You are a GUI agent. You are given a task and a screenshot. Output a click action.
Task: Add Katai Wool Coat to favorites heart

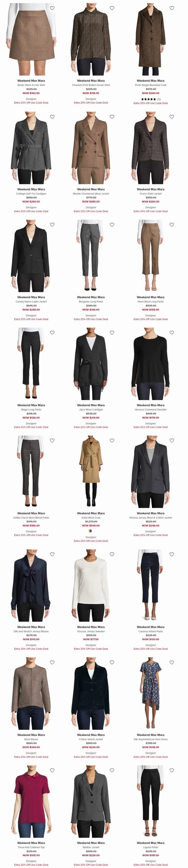click(x=112, y=440)
